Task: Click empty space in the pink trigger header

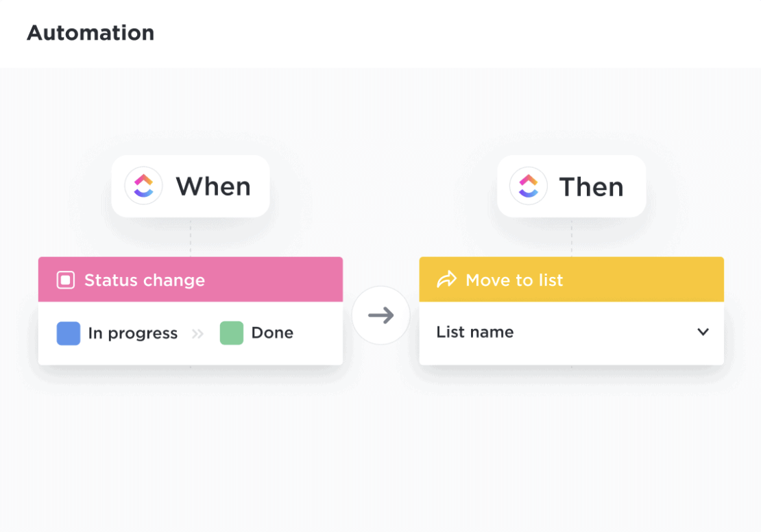Action: pyautogui.click(x=274, y=280)
